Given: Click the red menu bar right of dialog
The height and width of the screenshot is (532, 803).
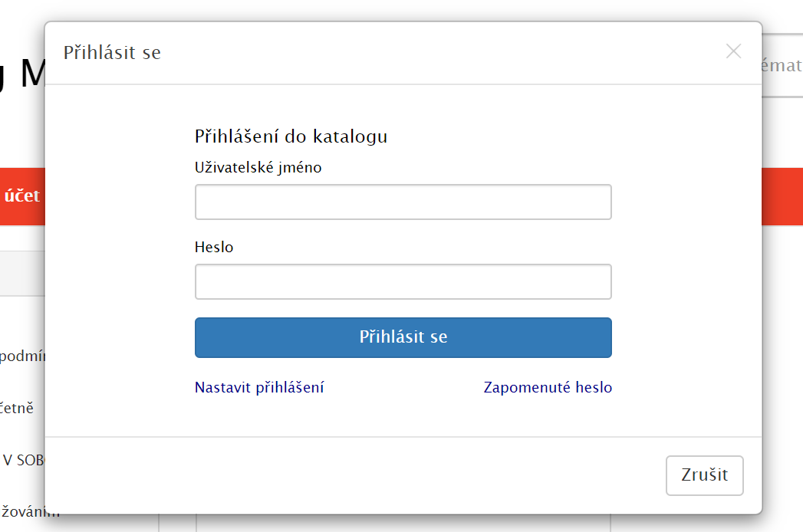Looking at the screenshot, I should tap(782, 196).
